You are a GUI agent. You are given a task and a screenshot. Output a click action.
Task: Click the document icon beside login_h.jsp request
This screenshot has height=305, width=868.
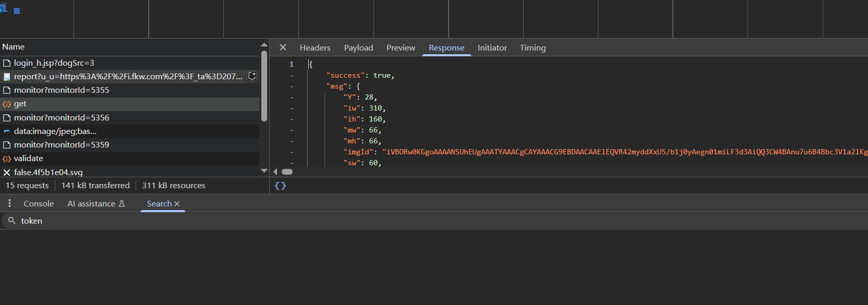click(x=7, y=63)
